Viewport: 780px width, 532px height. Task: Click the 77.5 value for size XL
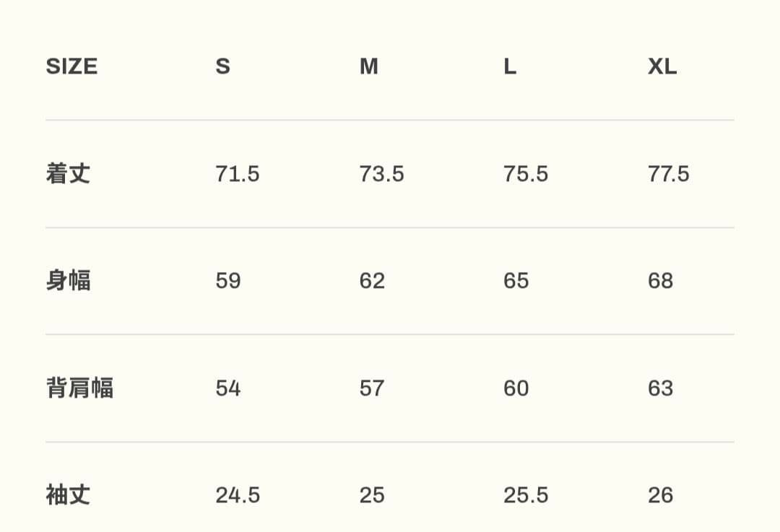pyautogui.click(x=668, y=174)
